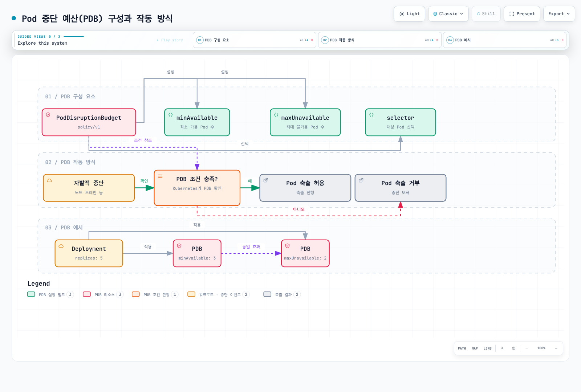Select the minAvailable node title

(197, 118)
